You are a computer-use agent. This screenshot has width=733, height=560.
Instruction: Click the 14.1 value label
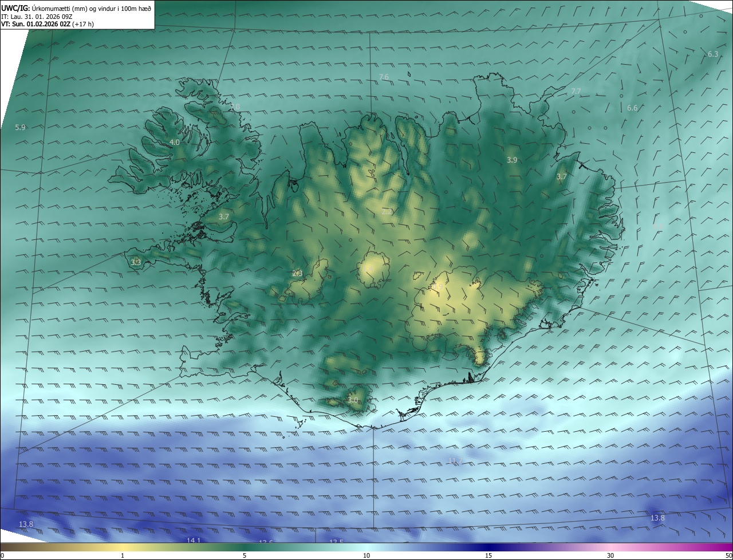coord(194,540)
